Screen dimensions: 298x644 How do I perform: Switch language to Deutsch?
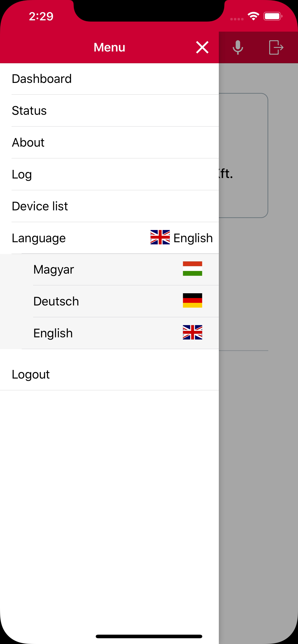pos(109,301)
